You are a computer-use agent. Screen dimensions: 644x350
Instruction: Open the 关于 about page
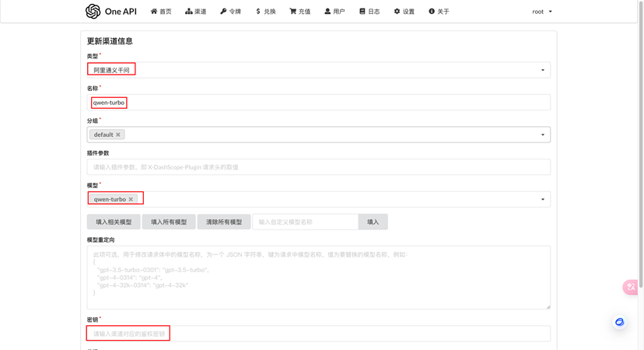point(439,12)
